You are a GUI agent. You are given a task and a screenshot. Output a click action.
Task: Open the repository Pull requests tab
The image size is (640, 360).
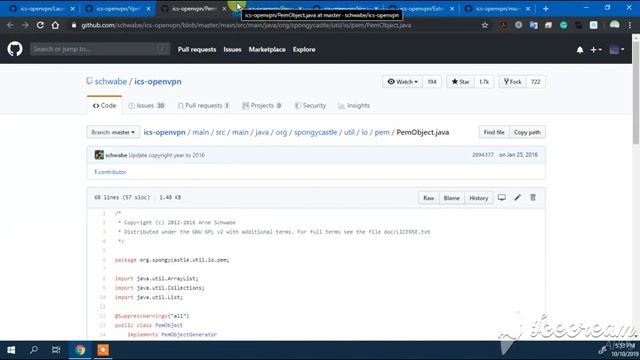point(203,106)
